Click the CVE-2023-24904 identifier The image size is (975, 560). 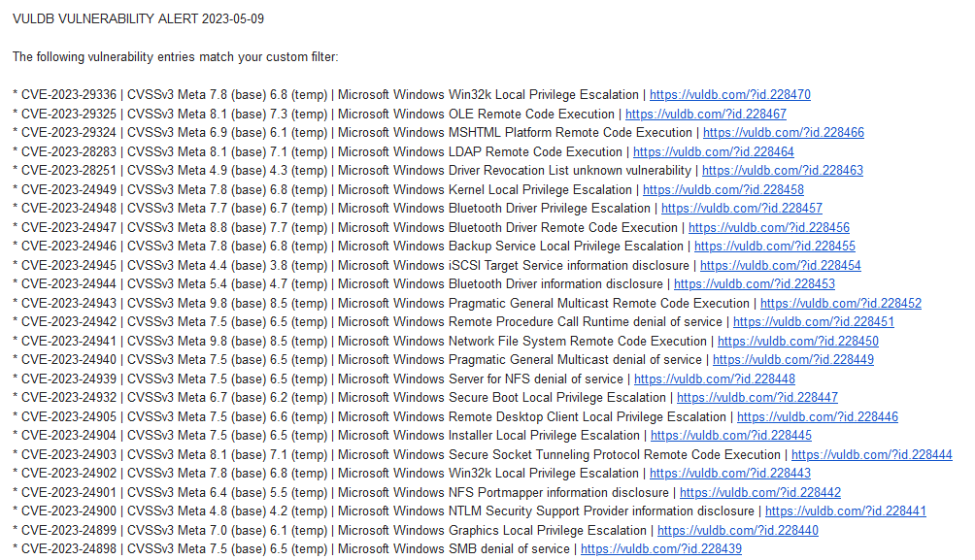(x=68, y=436)
